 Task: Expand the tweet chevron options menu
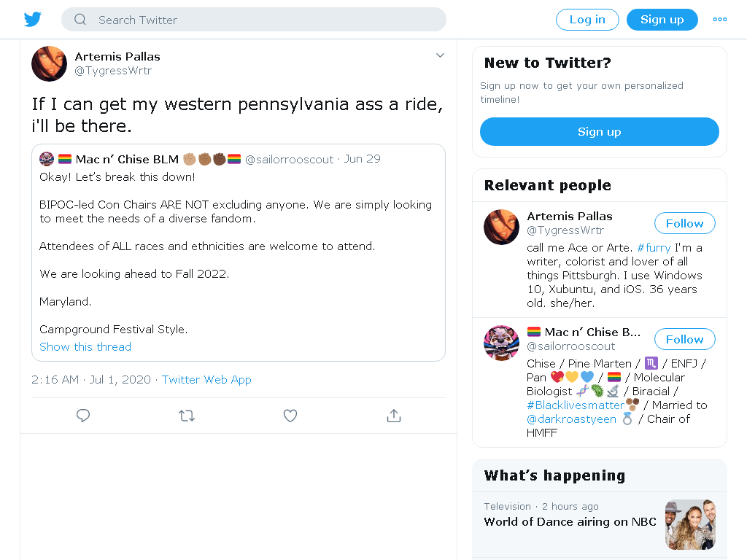point(440,55)
